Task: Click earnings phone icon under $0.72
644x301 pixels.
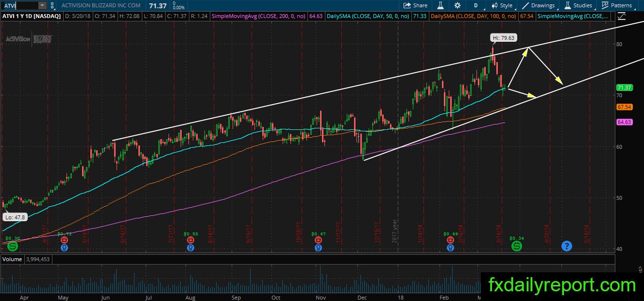Action: 64,240
